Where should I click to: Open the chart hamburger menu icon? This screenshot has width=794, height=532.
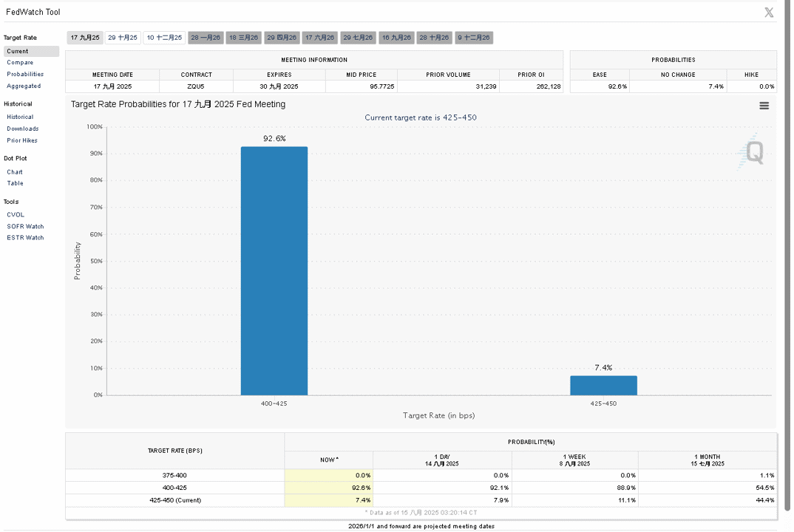(764, 106)
